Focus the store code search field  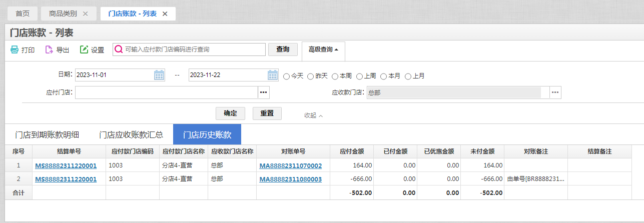[189, 49]
